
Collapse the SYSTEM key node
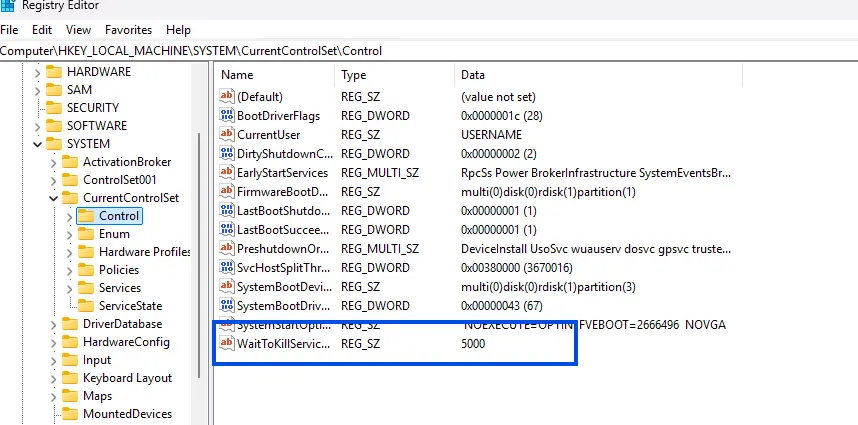(38, 144)
